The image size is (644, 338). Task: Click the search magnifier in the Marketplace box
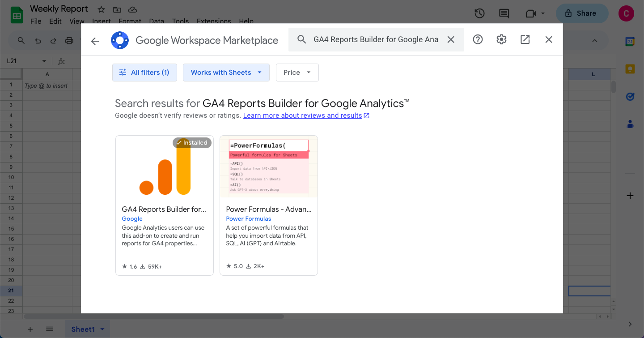tap(302, 39)
